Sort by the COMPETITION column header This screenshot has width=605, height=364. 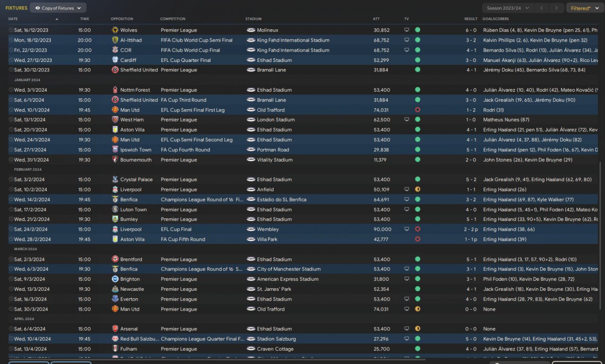pos(173,19)
